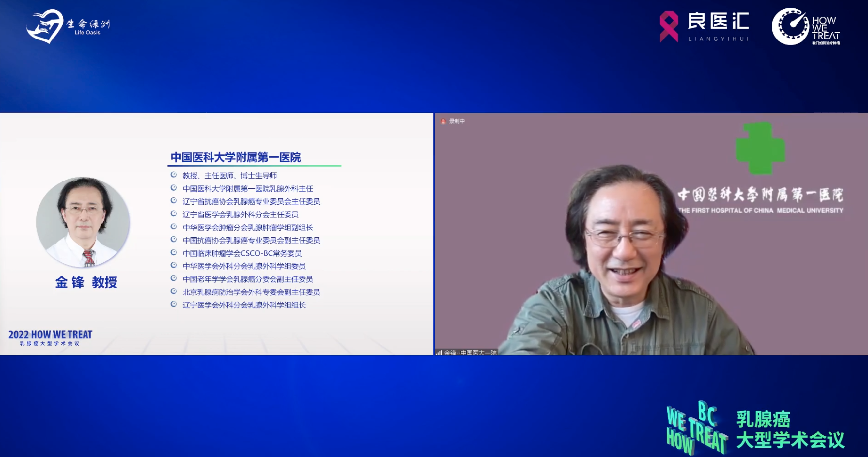The height and width of the screenshot is (457, 868).
Task: Click the signal strength bars icon
Action: (439, 353)
